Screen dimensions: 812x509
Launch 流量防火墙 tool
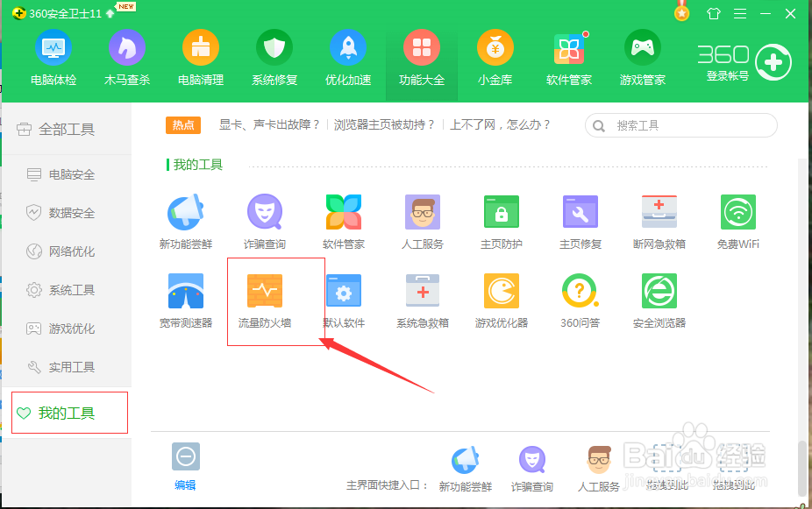[265, 300]
